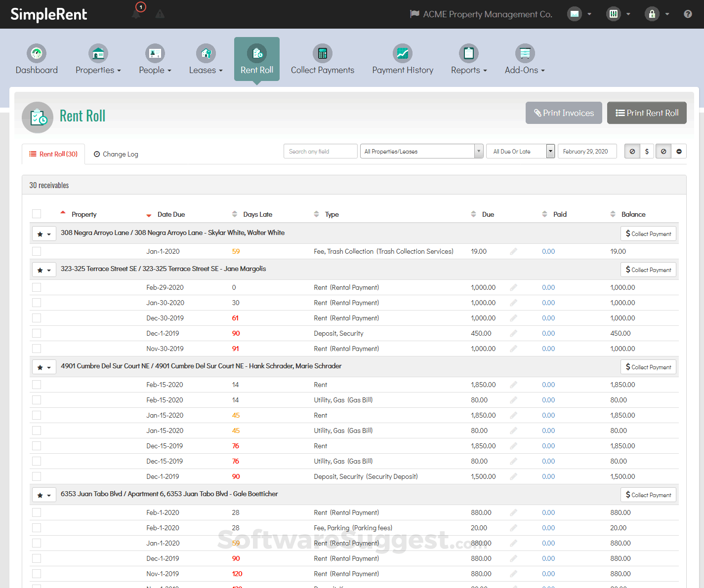Image resolution: width=704 pixels, height=588 pixels.
Task: Click the Print Rent Roll button
Action: pyautogui.click(x=647, y=113)
